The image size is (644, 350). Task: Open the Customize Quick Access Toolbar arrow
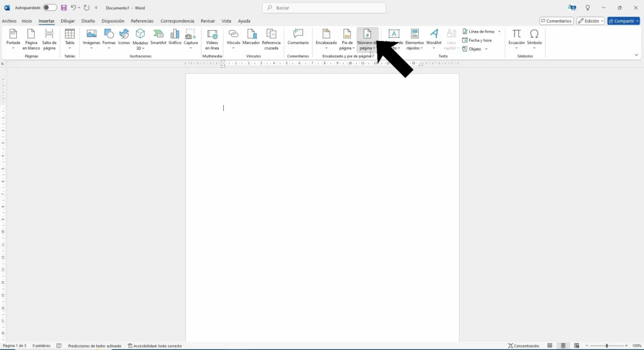coord(96,8)
